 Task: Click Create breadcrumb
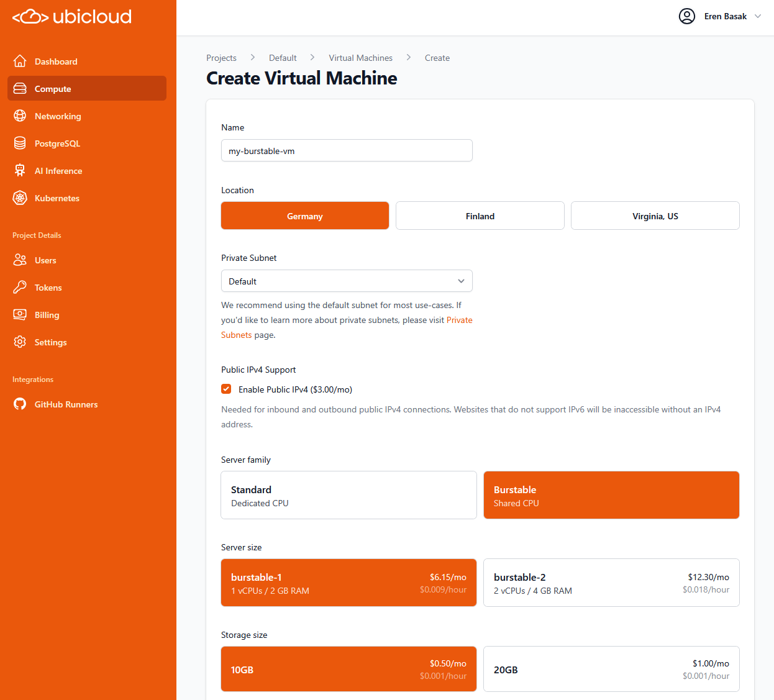tap(437, 58)
